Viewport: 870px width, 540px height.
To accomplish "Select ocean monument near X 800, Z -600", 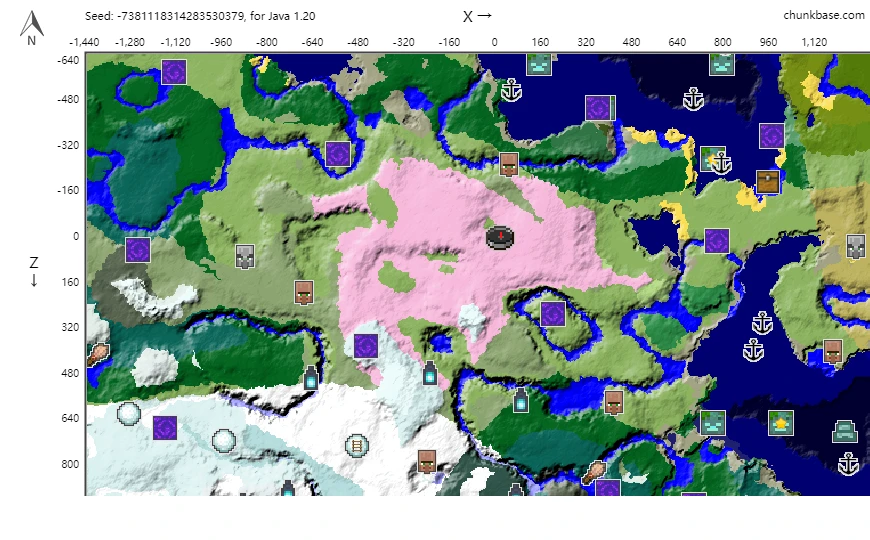I will [722, 64].
